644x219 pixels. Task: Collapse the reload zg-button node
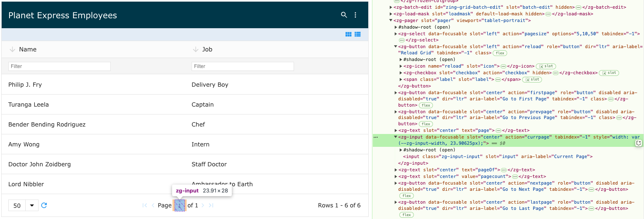[x=396, y=47]
